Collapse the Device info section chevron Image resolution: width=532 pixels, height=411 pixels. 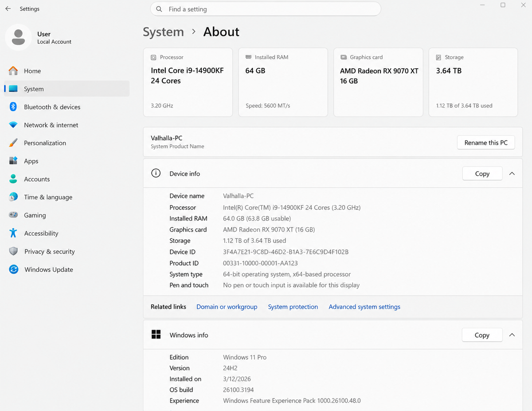pyautogui.click(x=512, y=174)
